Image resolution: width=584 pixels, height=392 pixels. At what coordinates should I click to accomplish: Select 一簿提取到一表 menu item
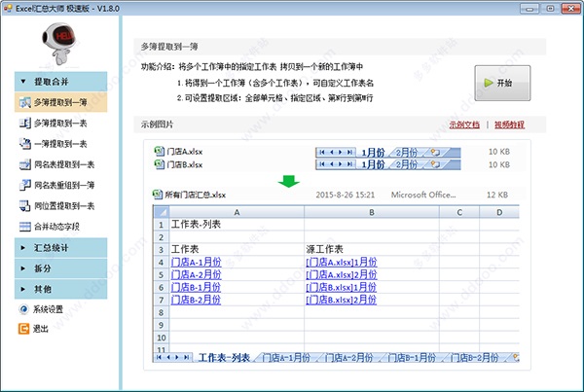coord(60,144)
